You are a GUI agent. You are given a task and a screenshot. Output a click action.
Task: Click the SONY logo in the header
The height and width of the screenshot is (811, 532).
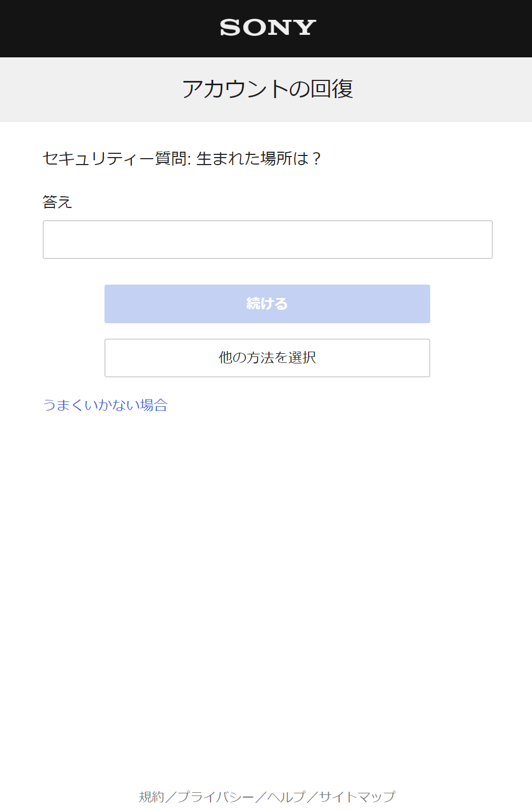tap(267, 27)
